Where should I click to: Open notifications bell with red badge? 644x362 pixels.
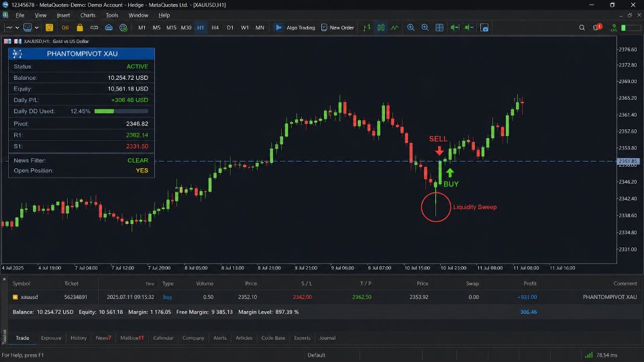tap(597, 27)
